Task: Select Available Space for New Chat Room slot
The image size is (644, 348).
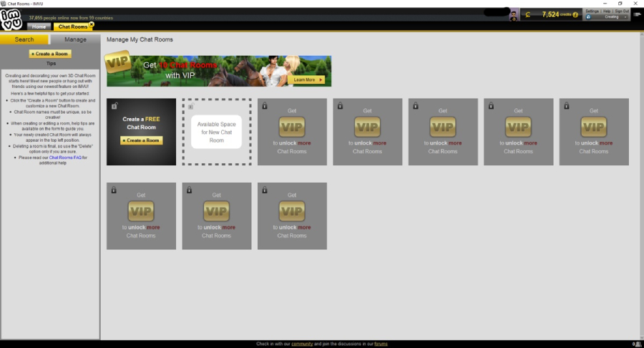Action: (x=216, y=132)
